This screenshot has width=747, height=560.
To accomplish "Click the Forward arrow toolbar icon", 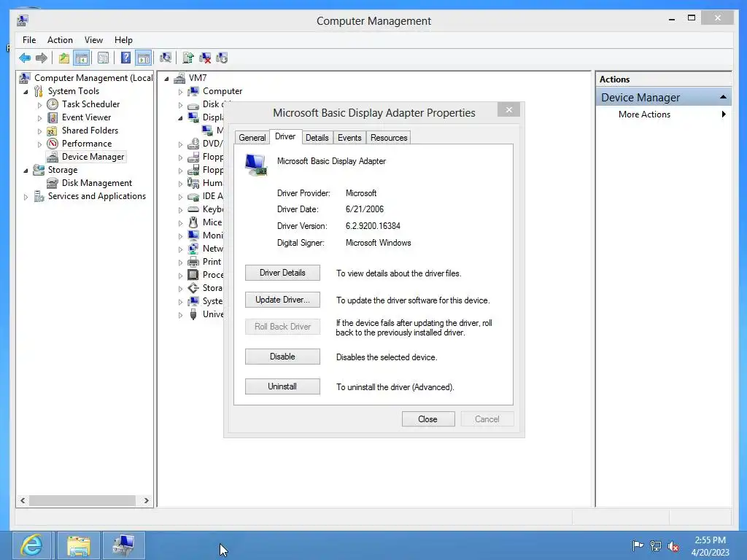I will pyautogui.click(x=42, y=58).
